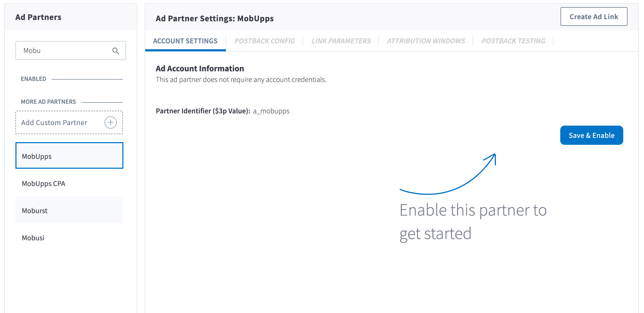Click the plus icon for custom partner

[111, 122]
